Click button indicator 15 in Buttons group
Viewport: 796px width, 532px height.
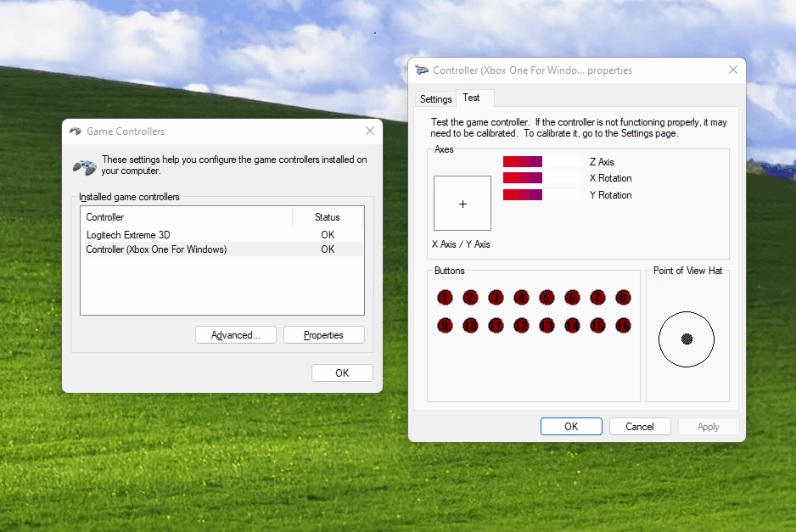(x=597, y=325)
